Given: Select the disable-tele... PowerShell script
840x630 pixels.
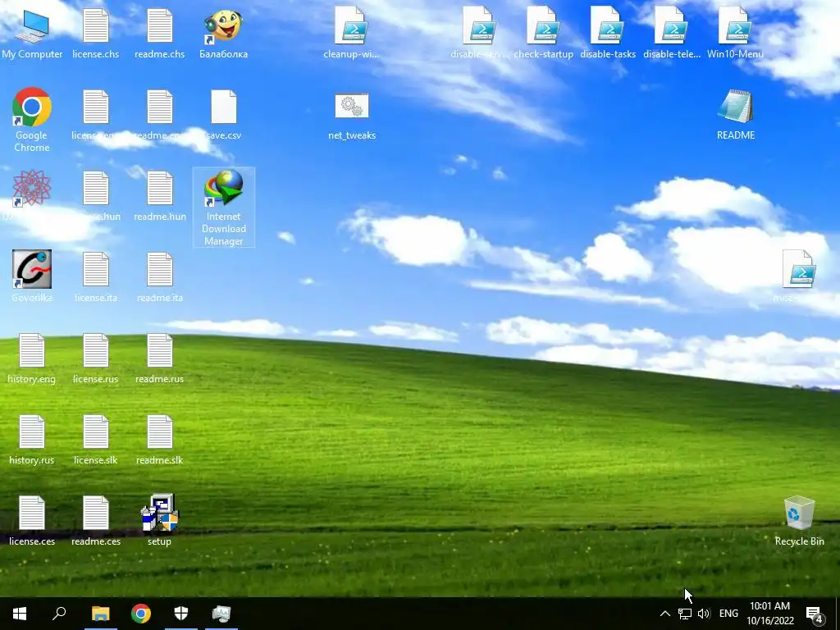Looking at the screenshot, I should 672,34.
